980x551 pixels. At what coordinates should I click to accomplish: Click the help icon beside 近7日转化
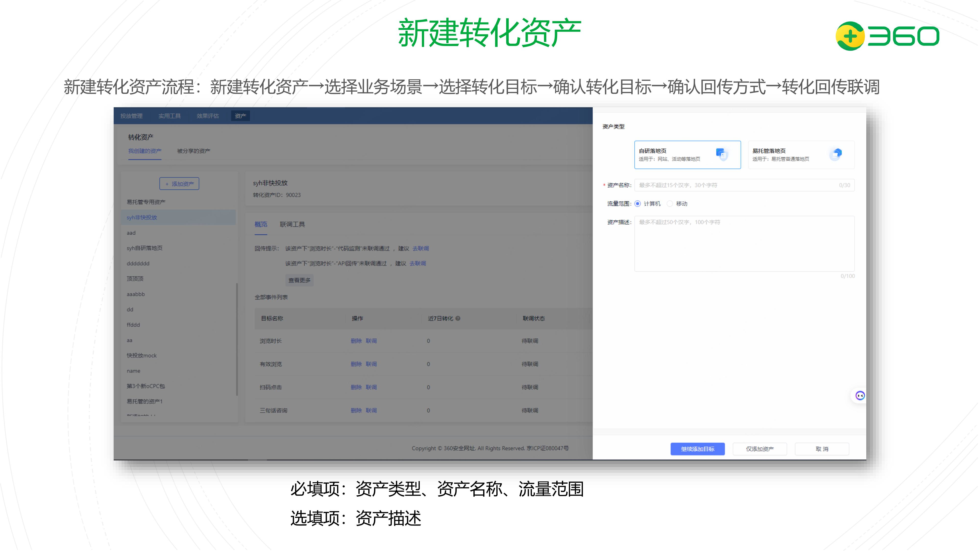click(458, 319)
